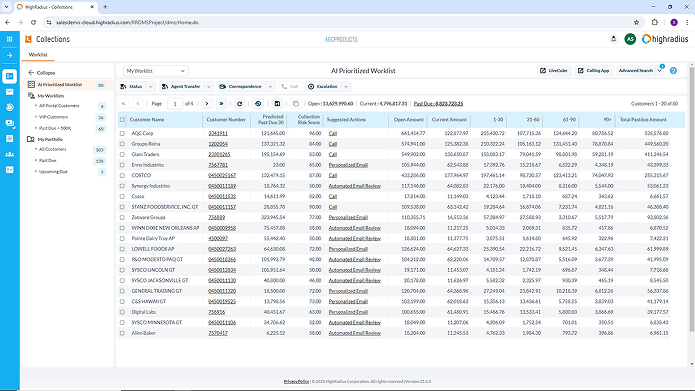Check the Zotware Groups row checkbox
The height and width of the screenshot is (391, 695).
pyautogui.click(x=122, y=218)
